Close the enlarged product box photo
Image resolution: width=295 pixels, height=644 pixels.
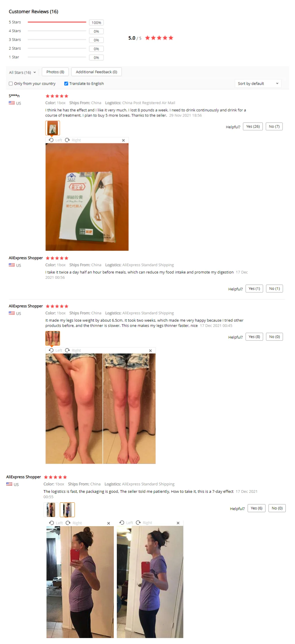(x=123, y=140)
